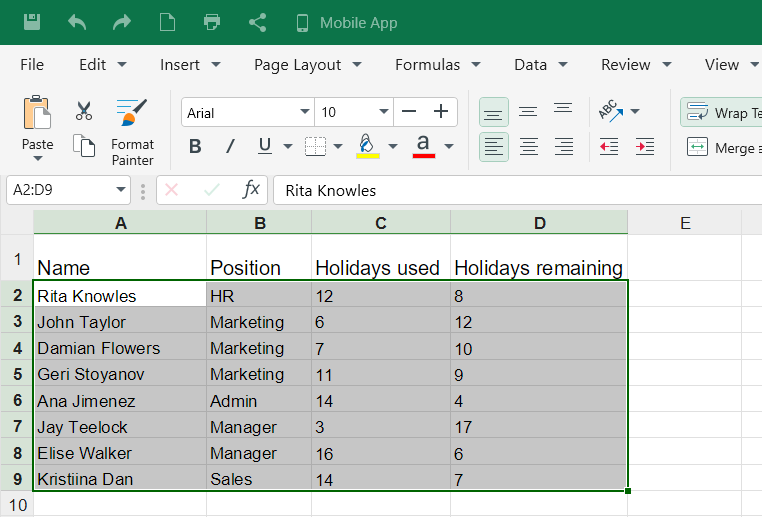
Task: Open the Page Layout menu
Action: [x=306, y=65]
